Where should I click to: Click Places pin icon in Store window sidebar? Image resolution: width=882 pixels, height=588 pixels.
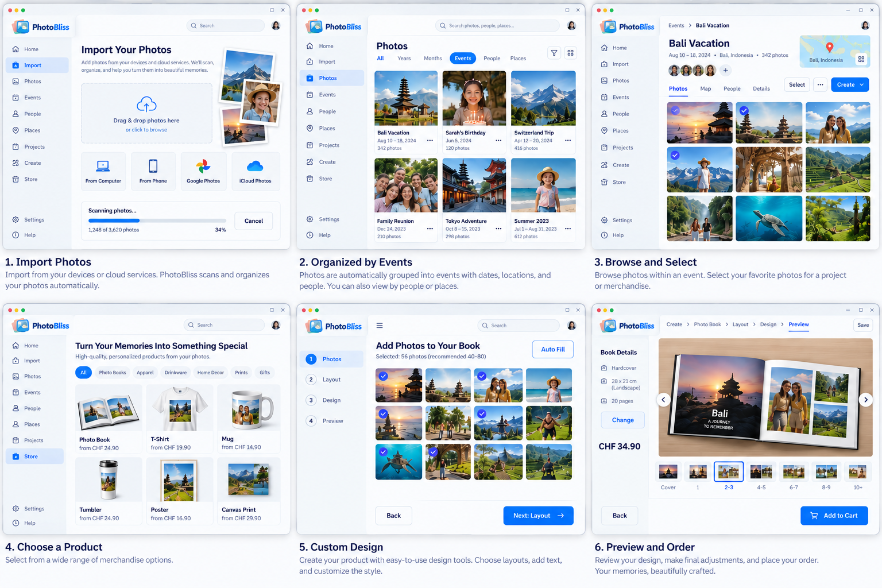pos(16,424)
